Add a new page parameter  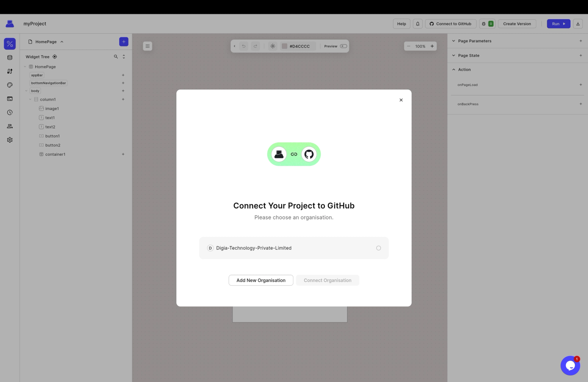pos(581,41)
